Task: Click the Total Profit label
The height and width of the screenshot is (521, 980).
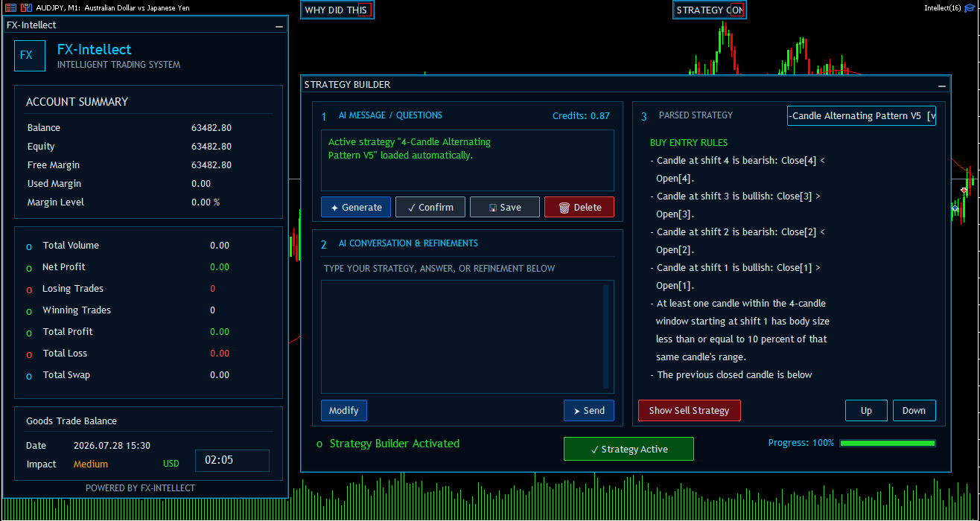Action: tap(68, 332)
